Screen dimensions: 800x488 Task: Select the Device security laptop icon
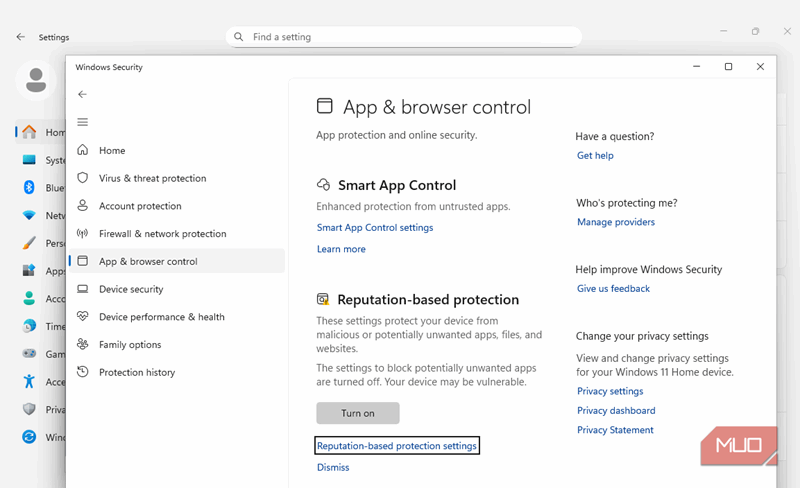(83, 289)
